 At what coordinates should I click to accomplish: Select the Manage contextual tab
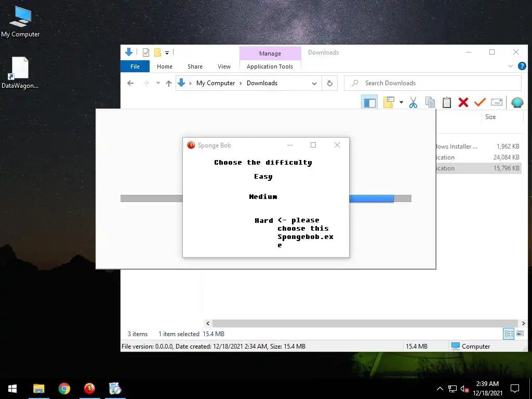tap(270, 54)
